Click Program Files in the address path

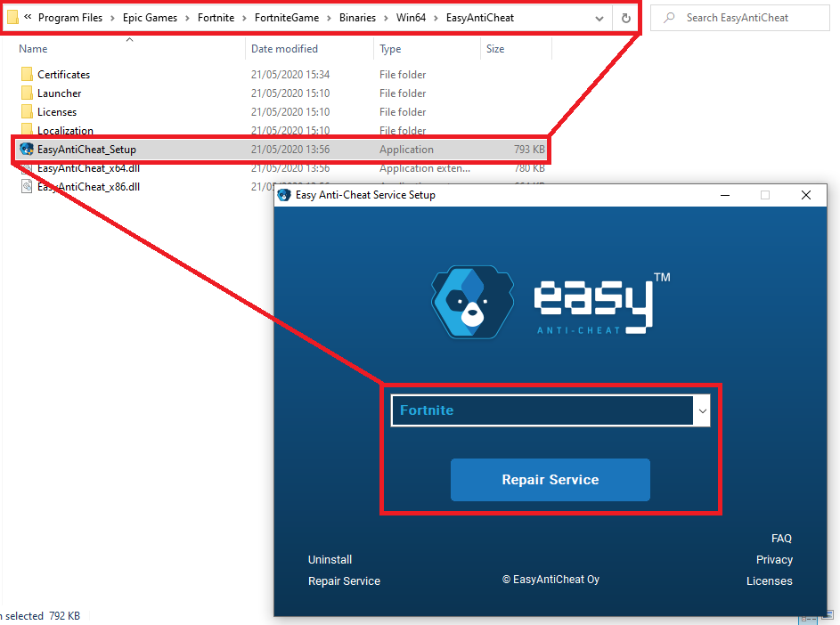point(70,18)
